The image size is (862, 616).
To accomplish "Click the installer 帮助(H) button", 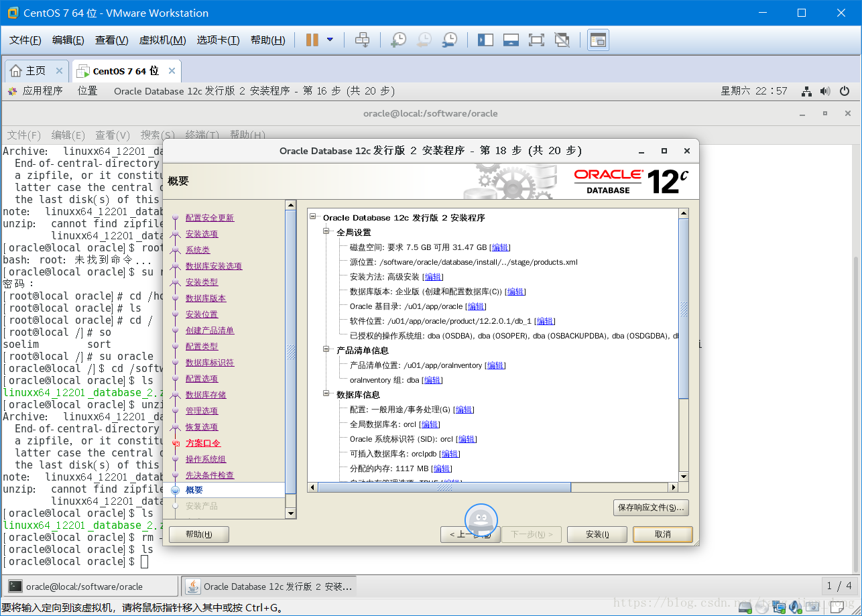I will point(199,534).
